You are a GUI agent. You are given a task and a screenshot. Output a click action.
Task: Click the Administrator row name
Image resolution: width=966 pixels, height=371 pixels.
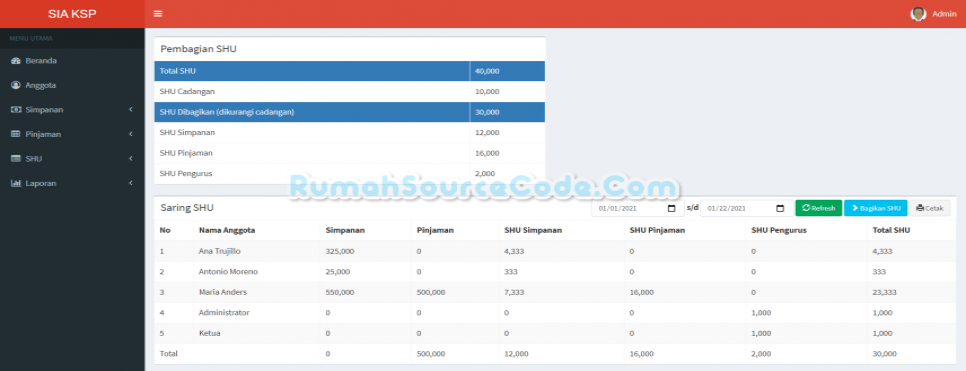point(224,313)
